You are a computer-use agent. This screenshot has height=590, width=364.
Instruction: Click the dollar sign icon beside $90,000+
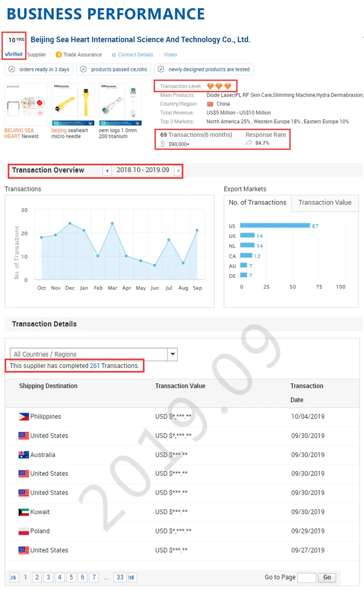[163, 144]
